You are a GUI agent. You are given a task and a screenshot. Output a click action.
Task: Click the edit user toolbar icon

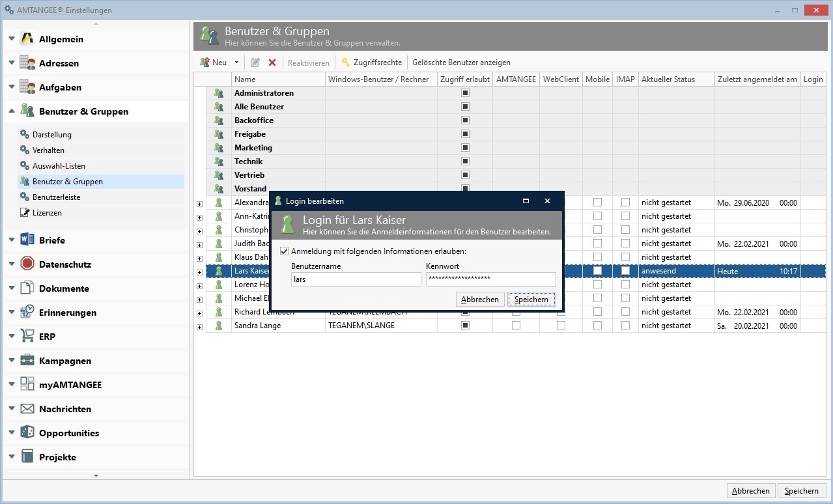(255, 63)
